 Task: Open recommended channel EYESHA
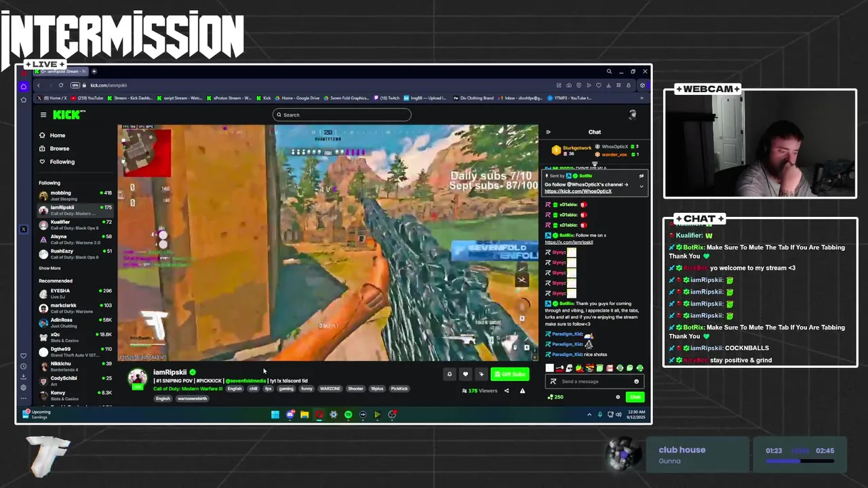pos(75,293)
